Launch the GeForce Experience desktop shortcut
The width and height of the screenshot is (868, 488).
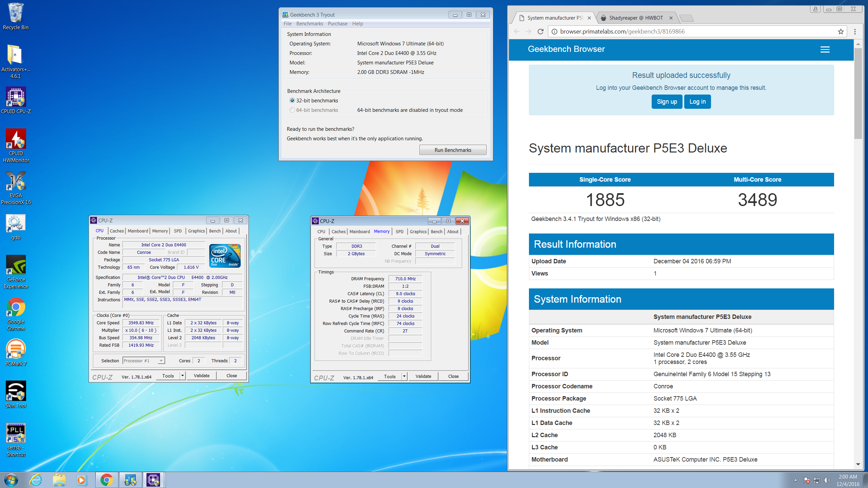tap(16, 272)
